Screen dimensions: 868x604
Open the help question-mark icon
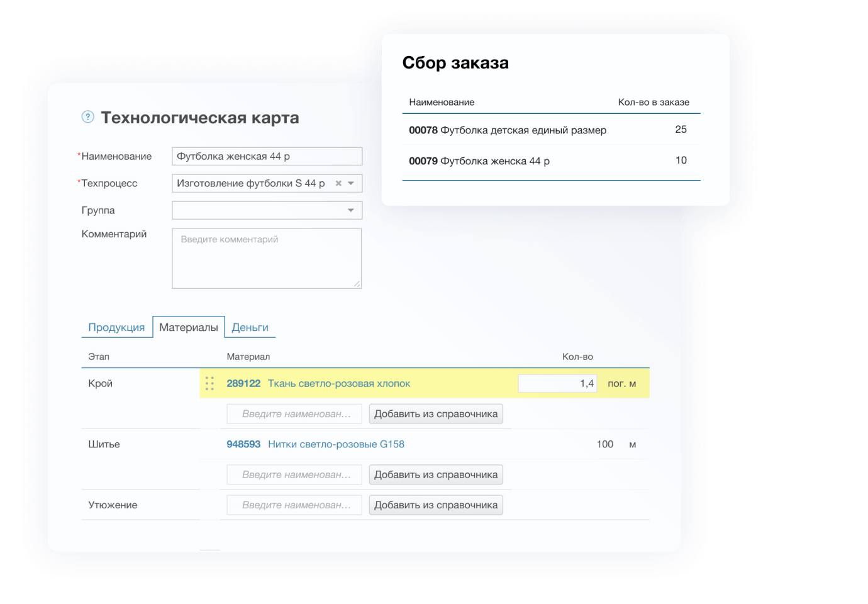point(88,116)
